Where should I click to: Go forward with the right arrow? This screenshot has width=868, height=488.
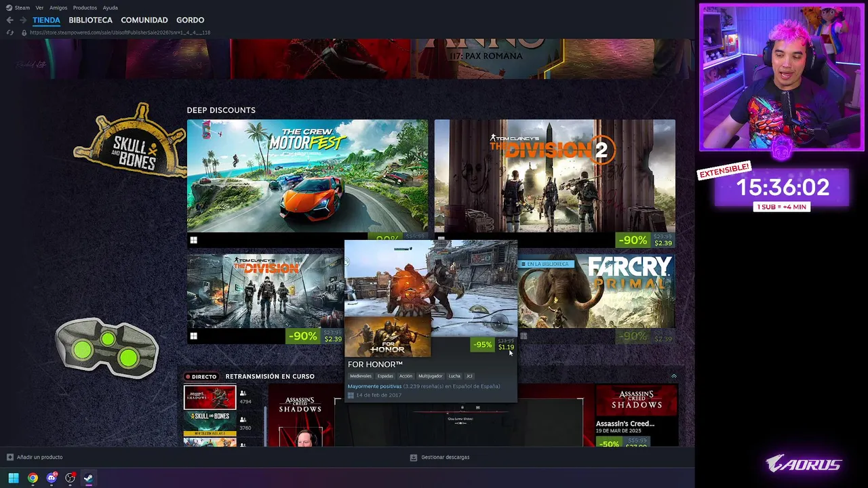coord(23,20)
